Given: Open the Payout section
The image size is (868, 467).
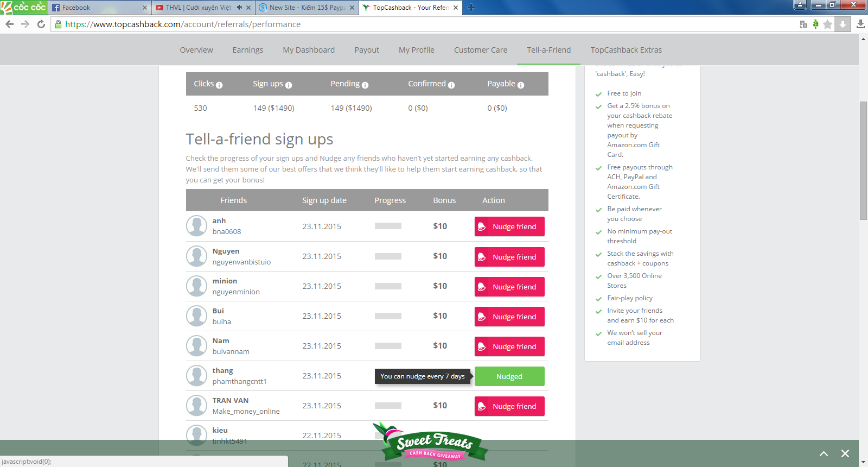Looking at the screenshot, I should click(367, 50).
